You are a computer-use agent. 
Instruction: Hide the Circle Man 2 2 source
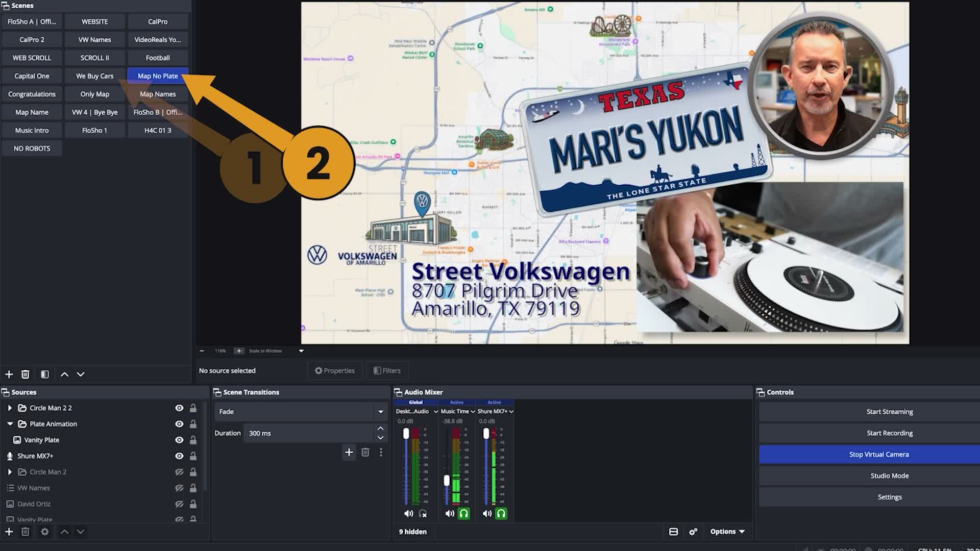[179, 408]
